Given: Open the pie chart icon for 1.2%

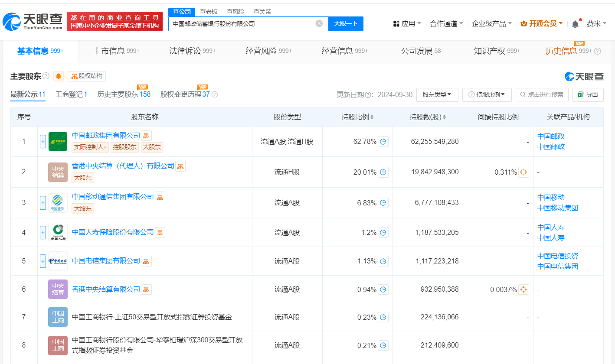Looking at the screenshot, I should (x=383, y=232).
